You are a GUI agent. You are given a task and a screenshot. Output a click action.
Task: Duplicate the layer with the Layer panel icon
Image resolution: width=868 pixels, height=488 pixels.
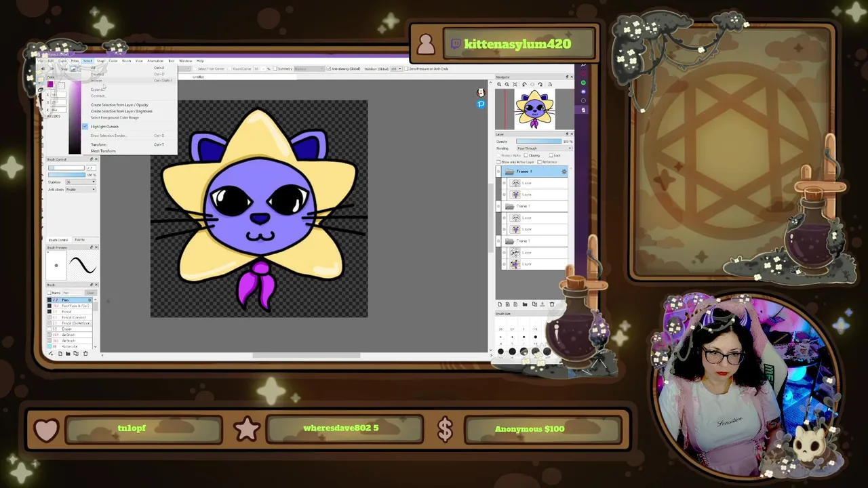coord(534,304)
